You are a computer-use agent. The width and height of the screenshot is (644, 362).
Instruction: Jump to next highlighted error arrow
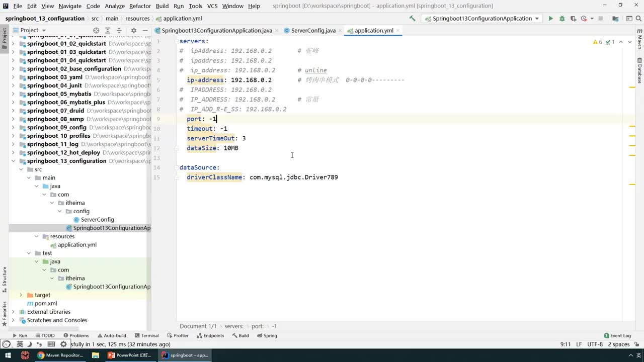tap(630, 42)
